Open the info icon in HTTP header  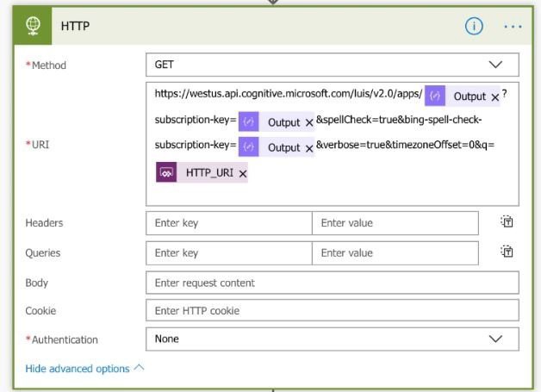click(x=474, y=26)
